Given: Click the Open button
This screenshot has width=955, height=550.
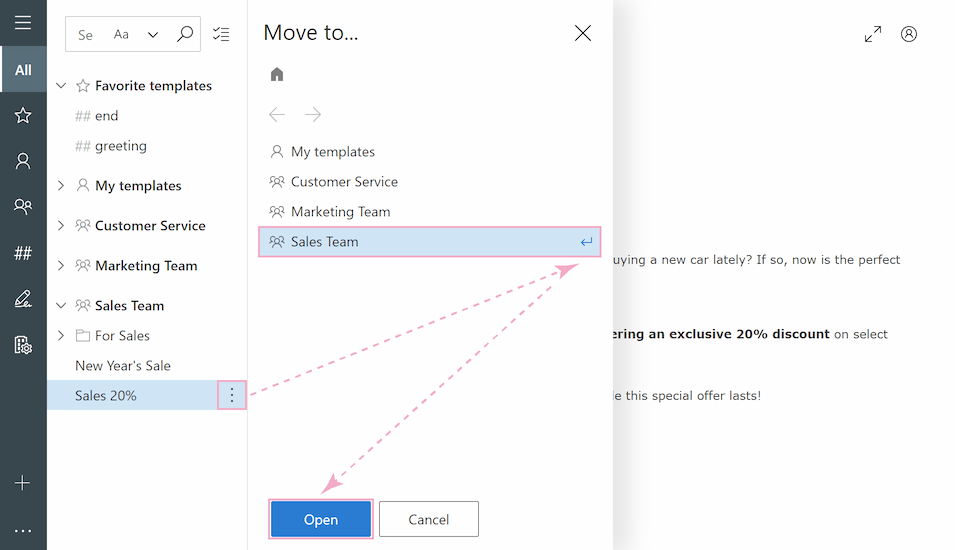Looking at the screenshot, I should 321,519.
